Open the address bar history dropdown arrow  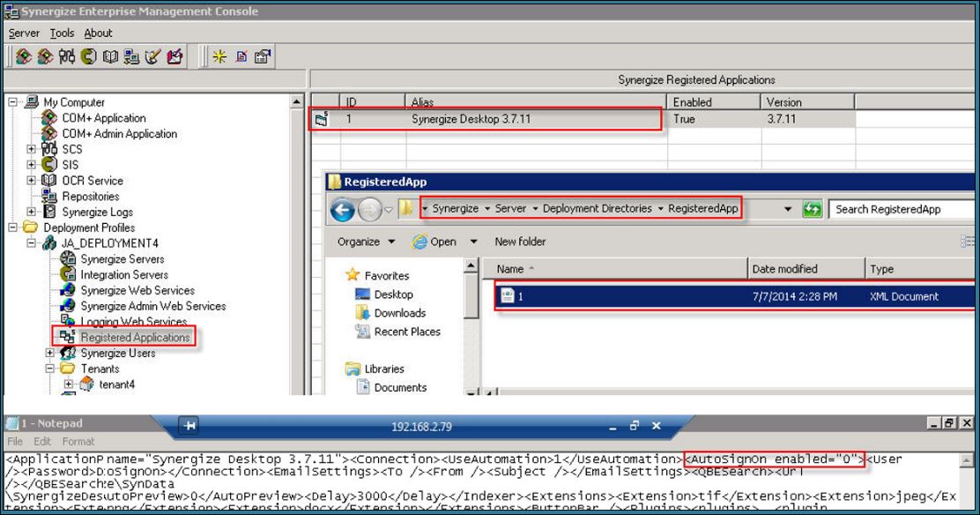788,209
